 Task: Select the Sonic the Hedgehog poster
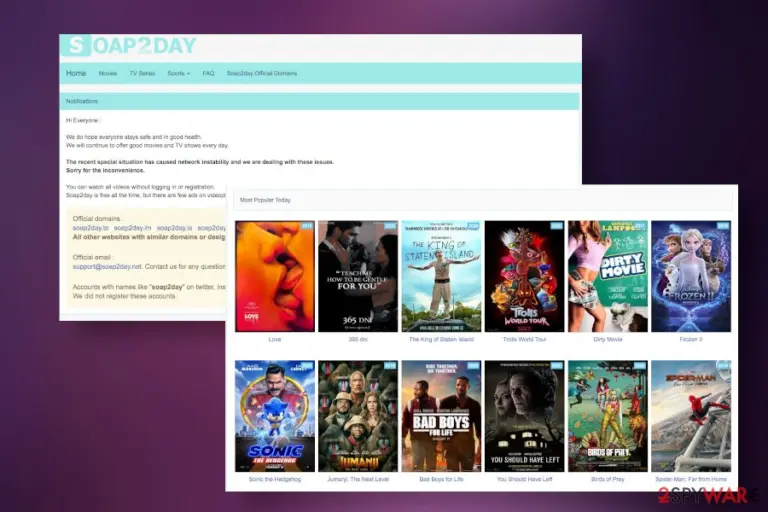(275, 416)
